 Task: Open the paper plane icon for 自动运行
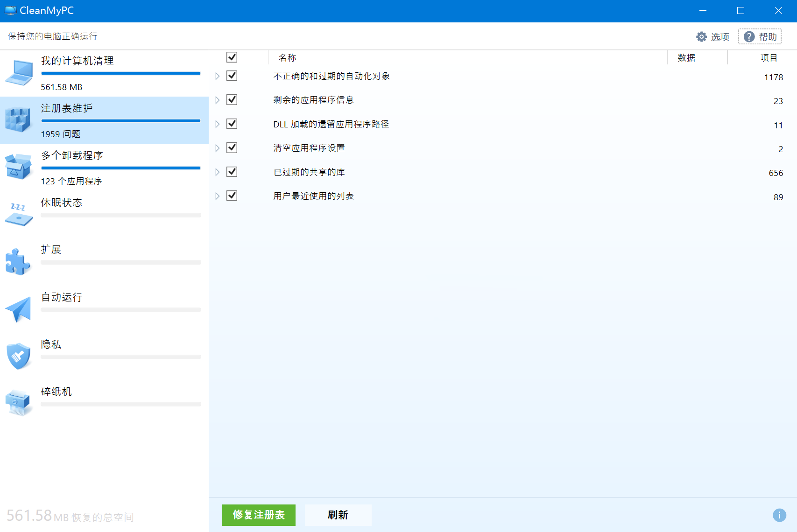[x=18, y=309]
